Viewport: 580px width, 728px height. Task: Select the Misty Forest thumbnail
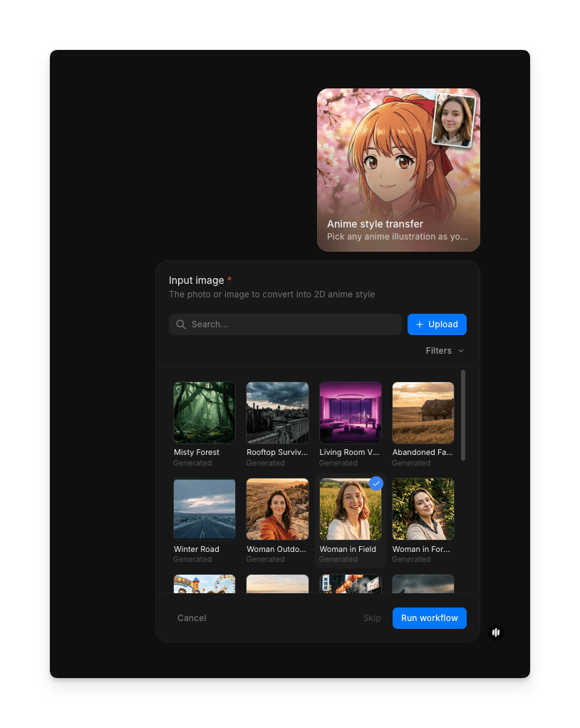(204, 413)
